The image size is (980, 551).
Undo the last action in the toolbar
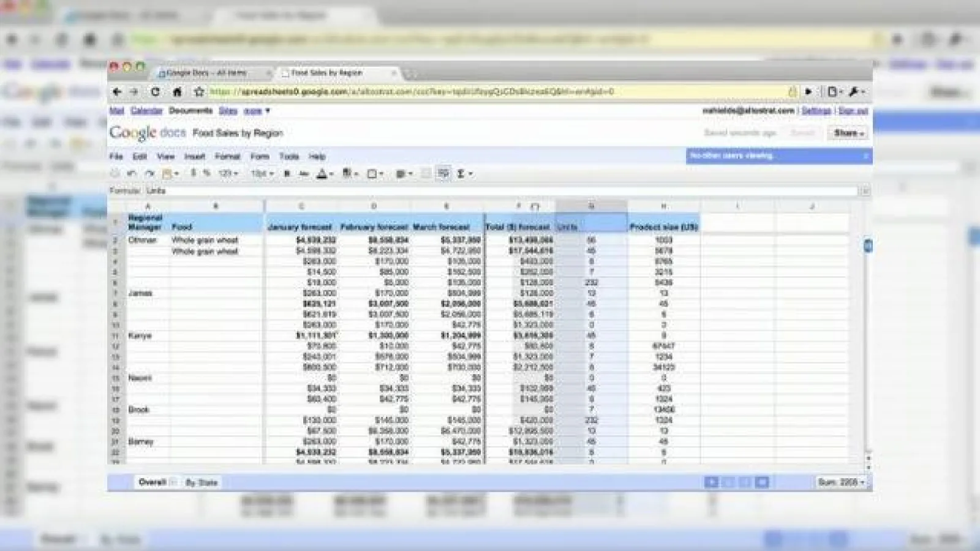131,174
